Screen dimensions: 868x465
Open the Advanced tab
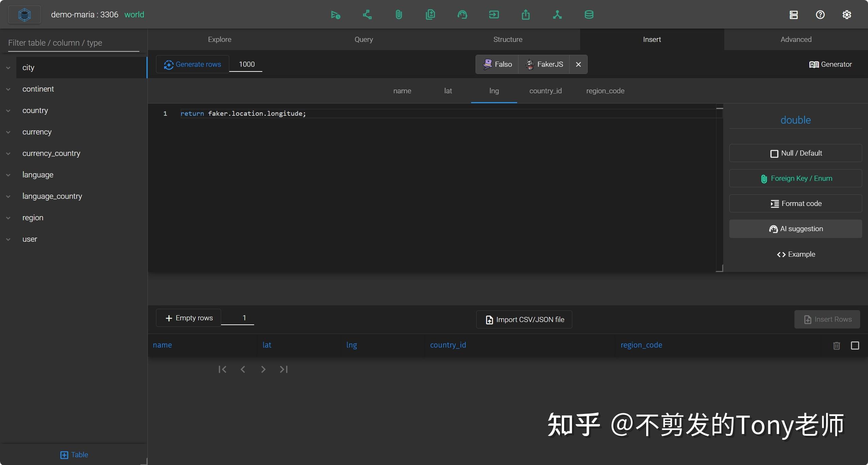796,39
